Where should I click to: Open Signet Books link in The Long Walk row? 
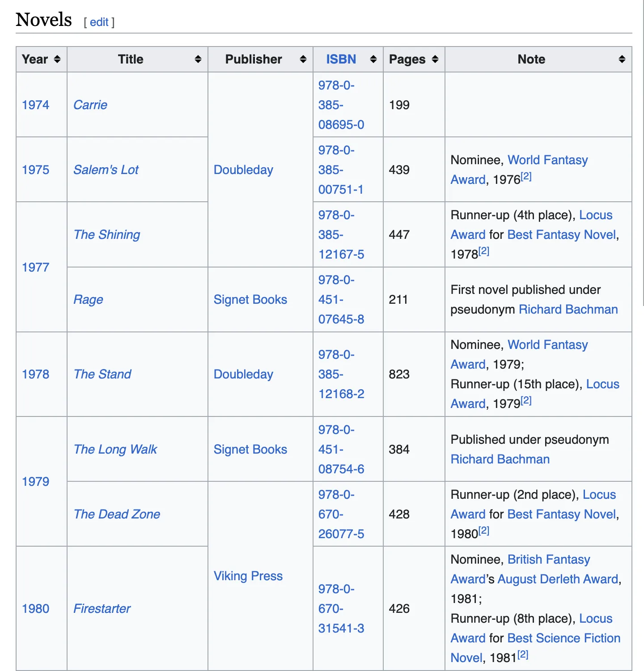tap(250, 449)
